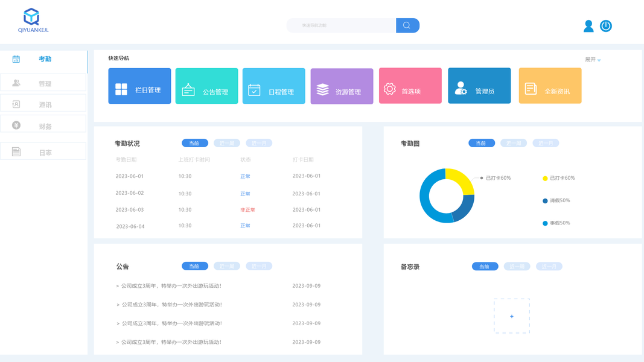Select 当前 filter in 考勤状况
The image size is (644, 362).
coord(195,143)
